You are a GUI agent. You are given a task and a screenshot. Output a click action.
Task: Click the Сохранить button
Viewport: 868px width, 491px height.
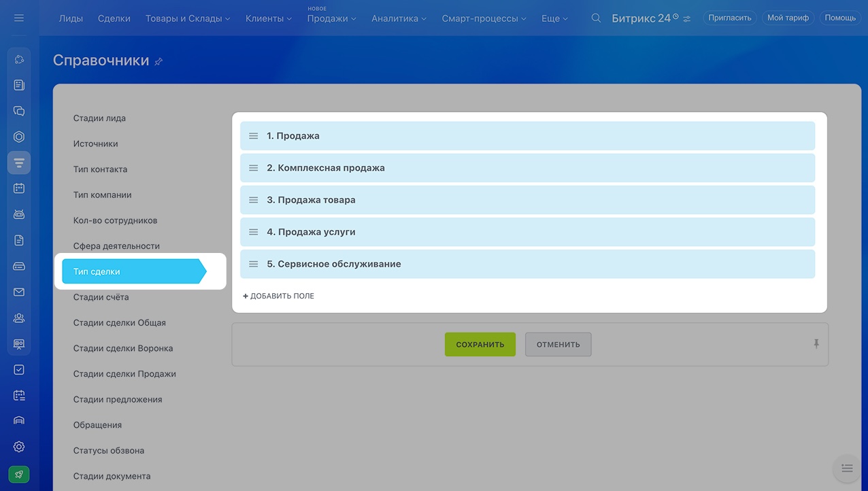click(480, 344)
